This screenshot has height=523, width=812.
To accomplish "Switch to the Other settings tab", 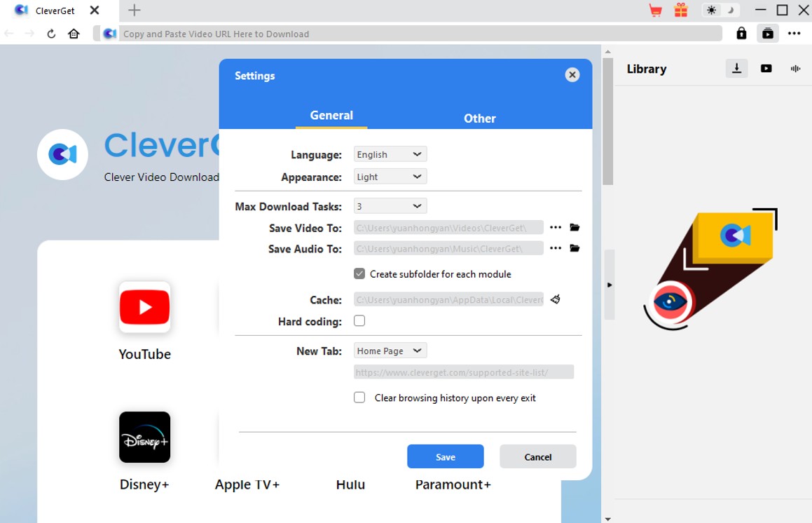I will (479, 118).
